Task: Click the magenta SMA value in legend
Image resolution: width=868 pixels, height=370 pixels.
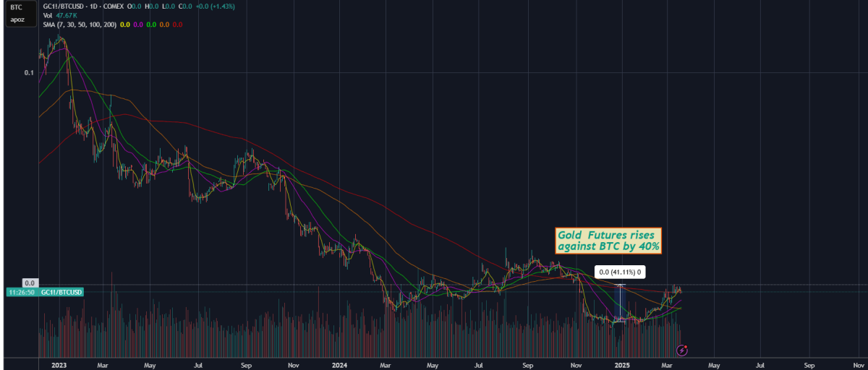Action: coord(137,25)
